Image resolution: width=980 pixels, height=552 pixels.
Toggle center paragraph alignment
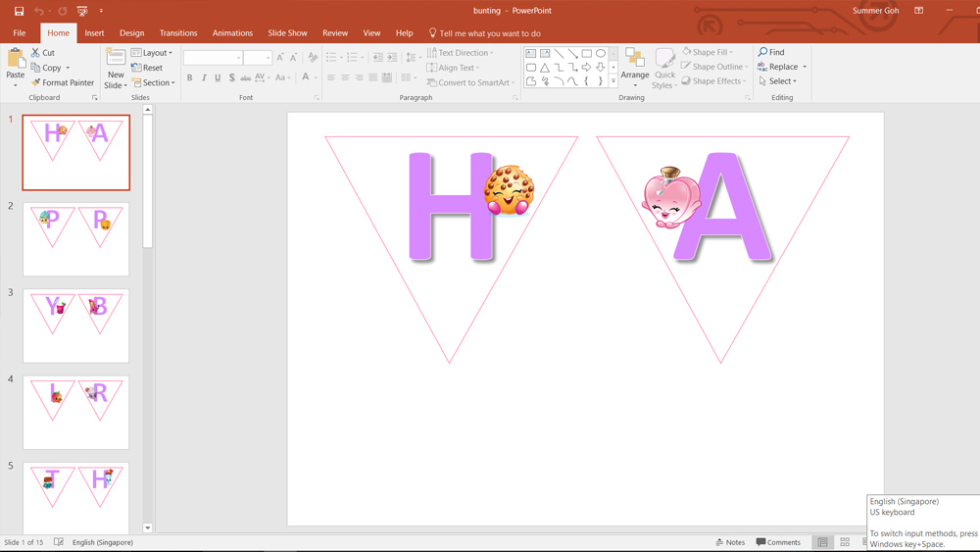[x=345, y=77]
